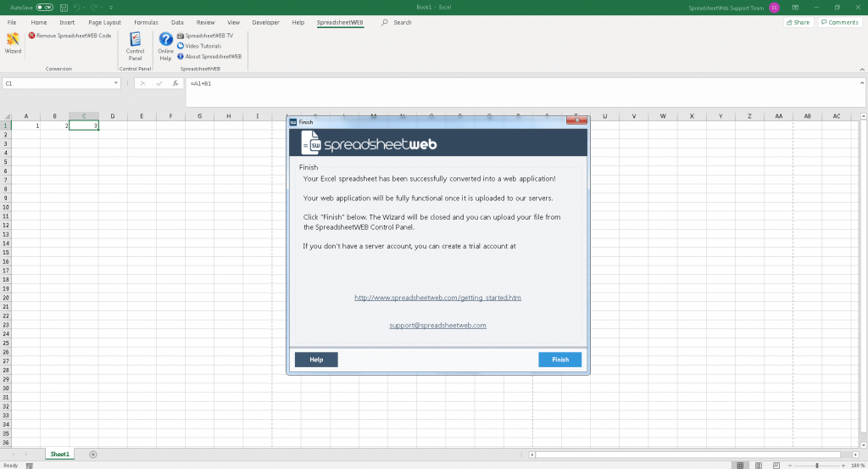The image size is (868, 469).
Task: Click the Help button in the dialog
Action: (316, 360)
